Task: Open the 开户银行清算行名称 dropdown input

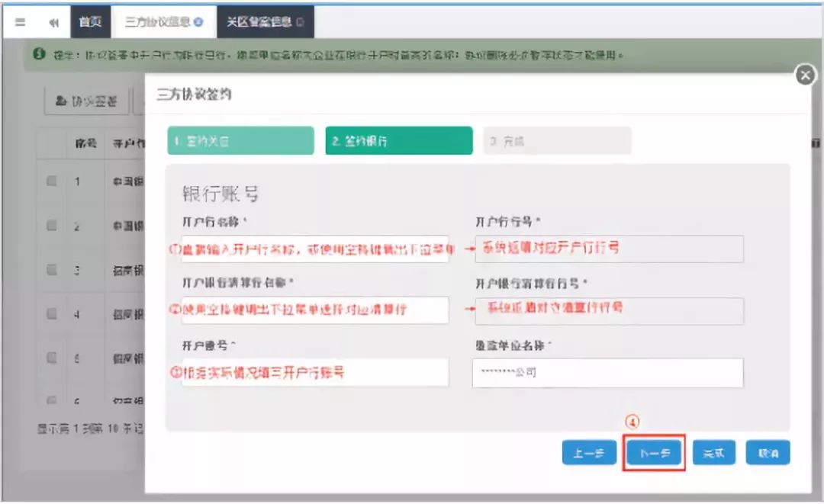Action: pyautogui.click(x=315, y=310)
